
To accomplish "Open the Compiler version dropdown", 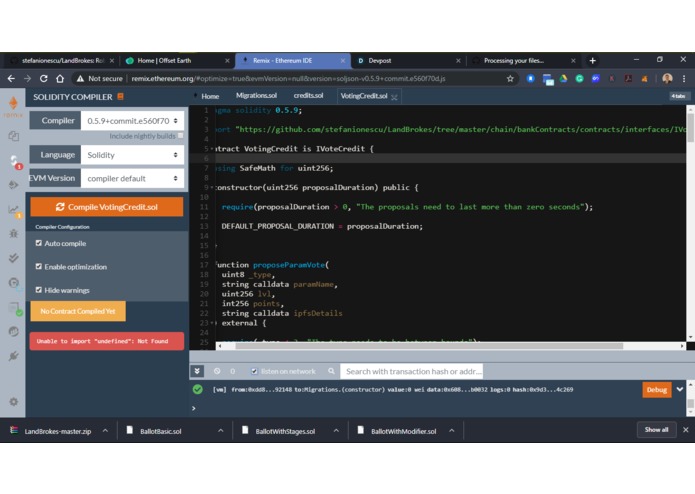I will 132,121.
